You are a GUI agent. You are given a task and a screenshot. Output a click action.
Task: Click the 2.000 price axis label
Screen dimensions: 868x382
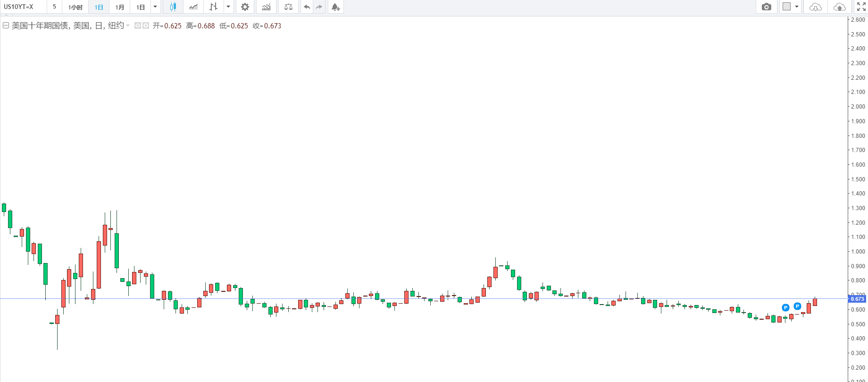[858, 107]
